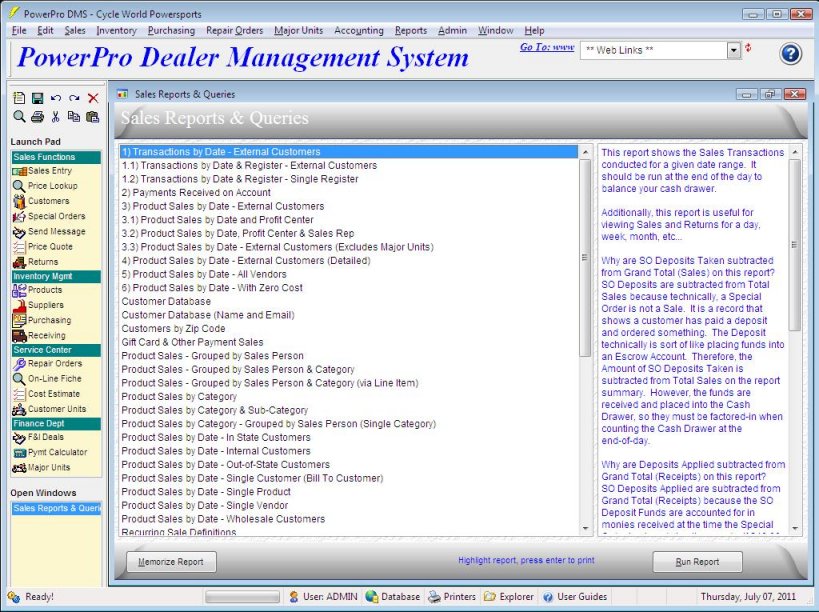Open the Pymt Calculator in Finance Dept

57,452
